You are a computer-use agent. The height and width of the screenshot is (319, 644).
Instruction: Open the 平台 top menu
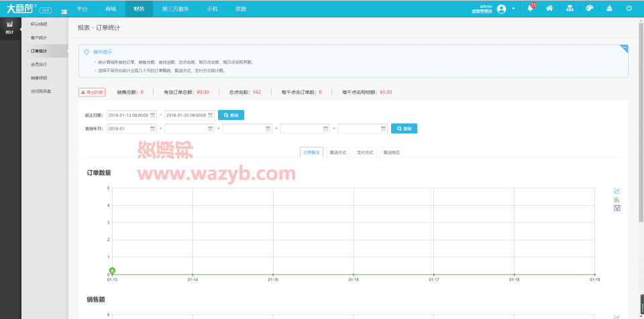(82, 9)
